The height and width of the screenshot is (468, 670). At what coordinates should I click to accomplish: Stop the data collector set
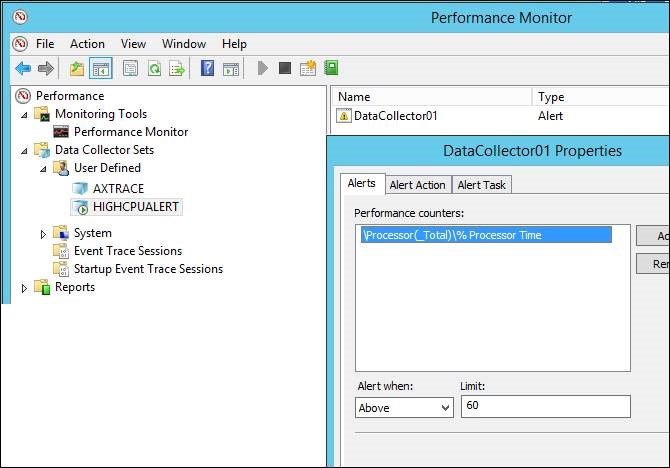[x=285, y=68]
